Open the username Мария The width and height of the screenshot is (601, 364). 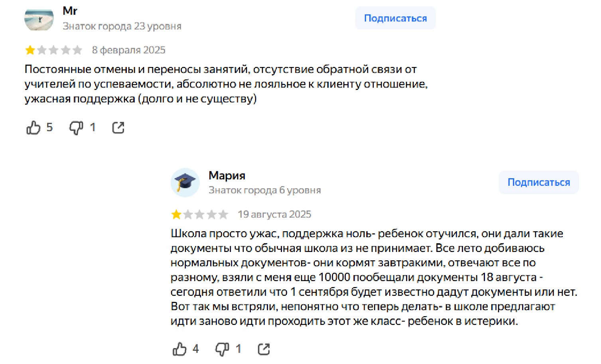coord(227,175)
